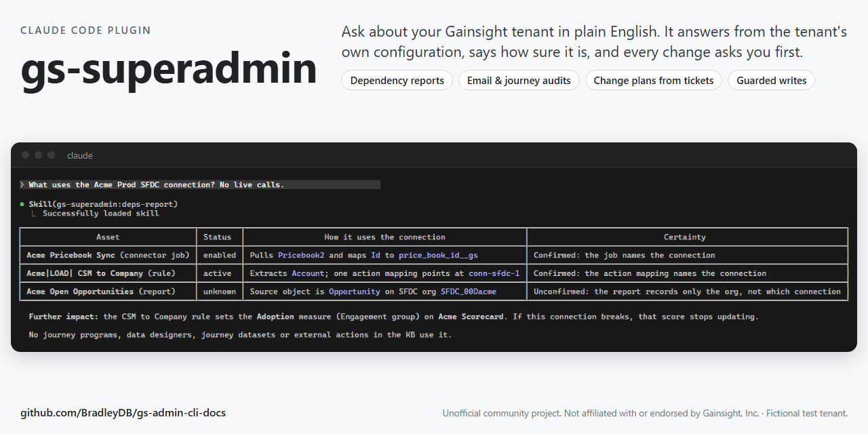Click the Certainty column header
Viewport: 868px width, 434px height.
tap(687, 237)
